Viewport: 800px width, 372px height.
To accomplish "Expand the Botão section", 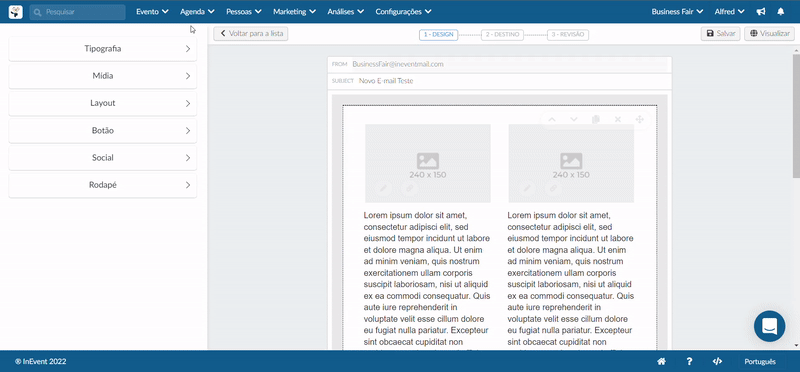I will (x=103, y=131).
